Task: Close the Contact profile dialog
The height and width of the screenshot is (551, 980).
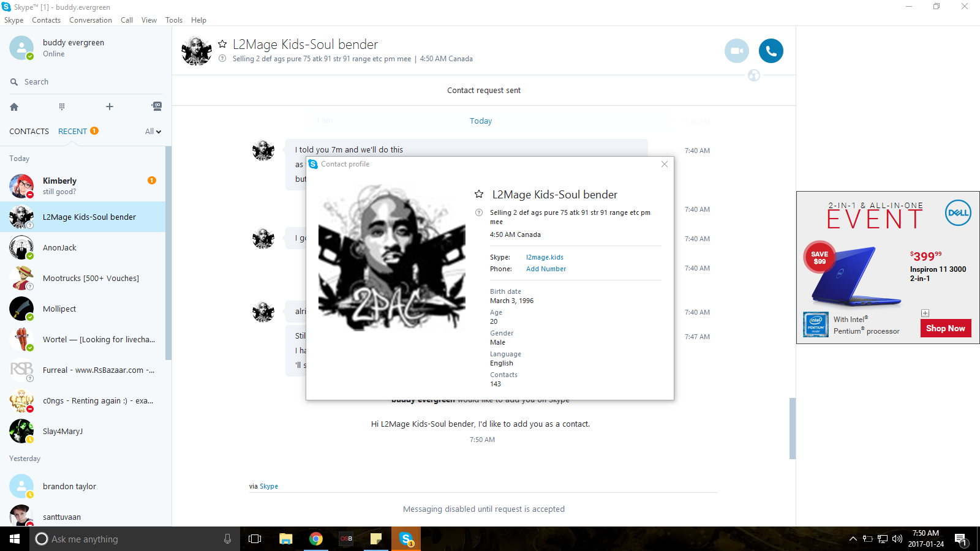Action: [x=665, y=164]
